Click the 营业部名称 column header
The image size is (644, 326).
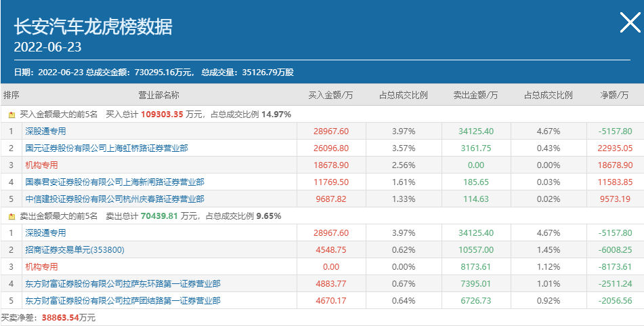(x=158, y=96)
